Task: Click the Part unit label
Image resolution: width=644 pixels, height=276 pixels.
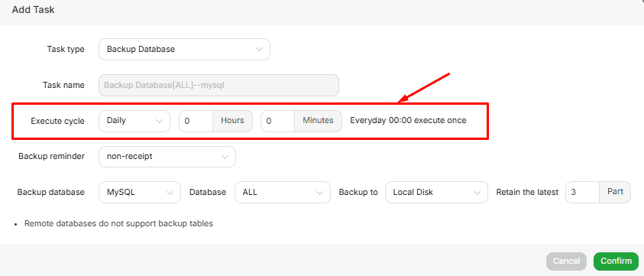Action: click(615, 192)
